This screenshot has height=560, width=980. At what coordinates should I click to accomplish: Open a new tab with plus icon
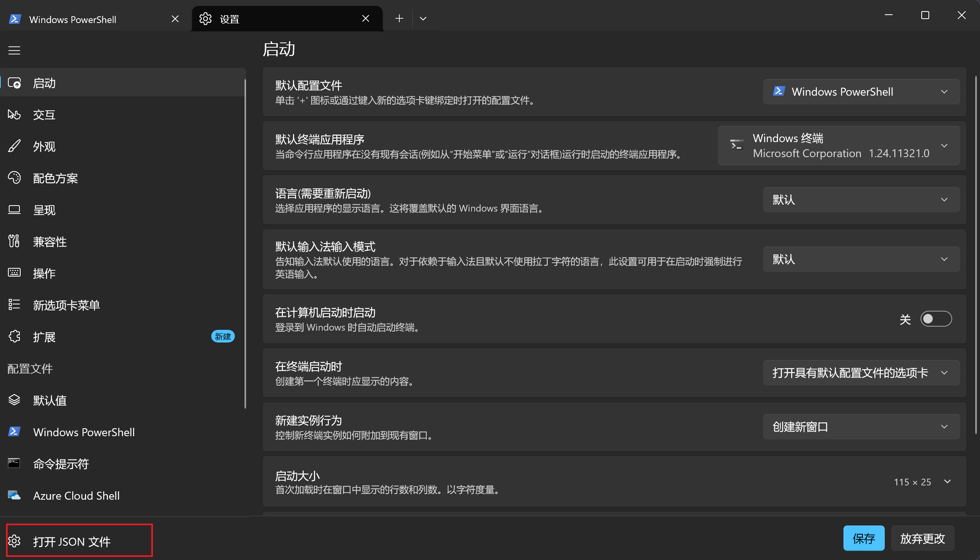399,18
